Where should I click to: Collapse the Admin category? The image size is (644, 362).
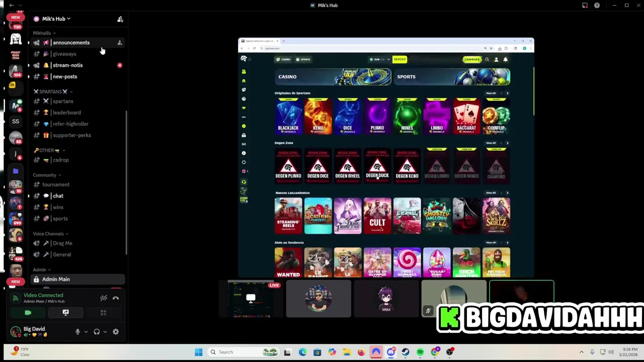point(41,270)
